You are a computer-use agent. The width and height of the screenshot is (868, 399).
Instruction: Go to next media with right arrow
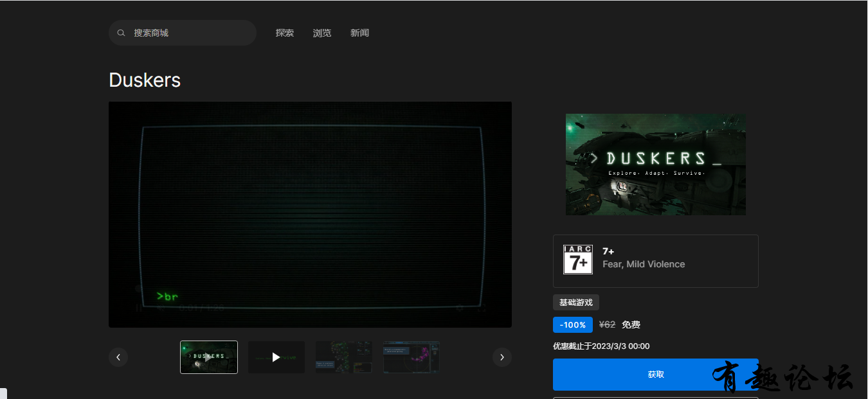[x=502, y=357]
